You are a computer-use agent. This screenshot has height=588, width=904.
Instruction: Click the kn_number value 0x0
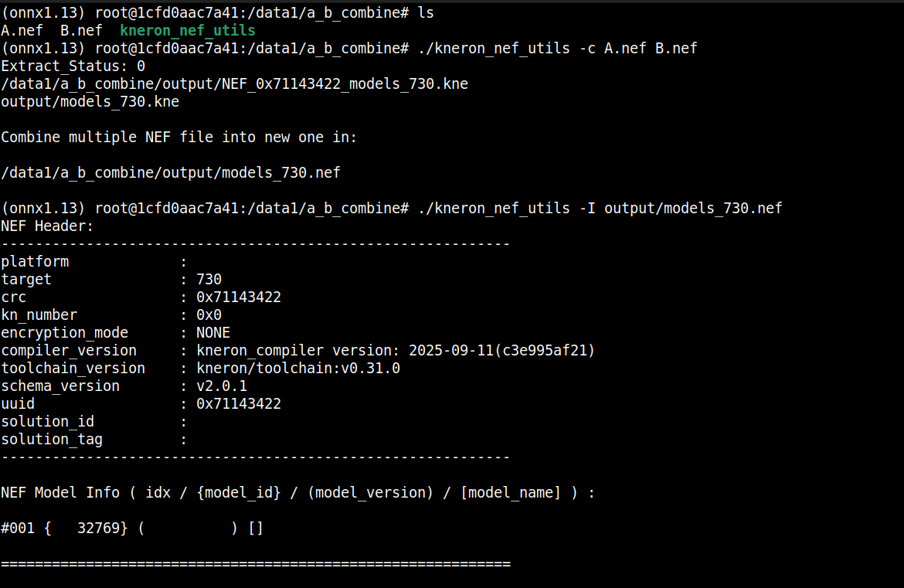[x=209, y=314]
